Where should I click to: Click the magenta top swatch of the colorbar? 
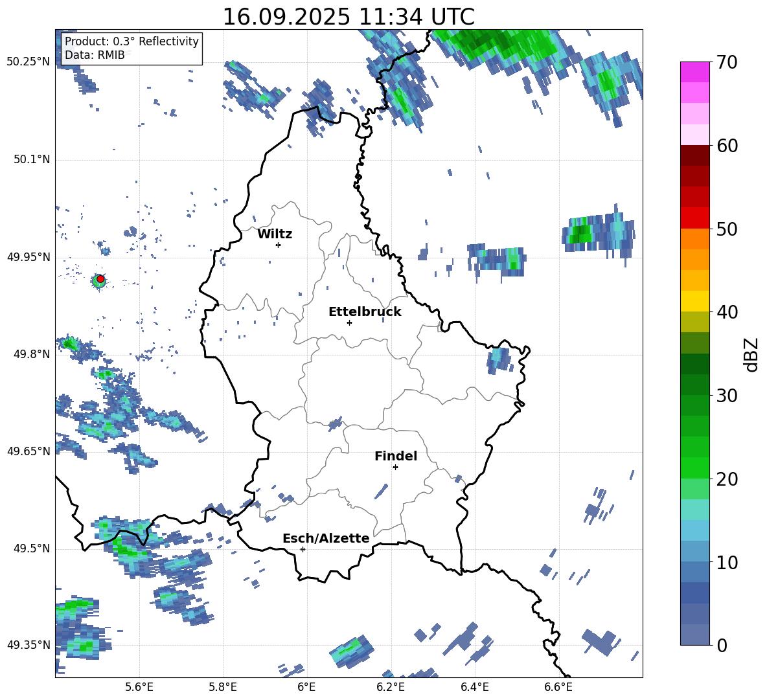pyautogui.click(x=694, y=72)
